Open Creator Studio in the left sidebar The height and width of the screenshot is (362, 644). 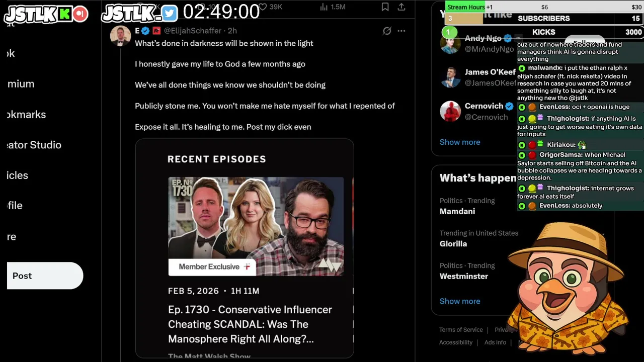[x=34, y=145]
